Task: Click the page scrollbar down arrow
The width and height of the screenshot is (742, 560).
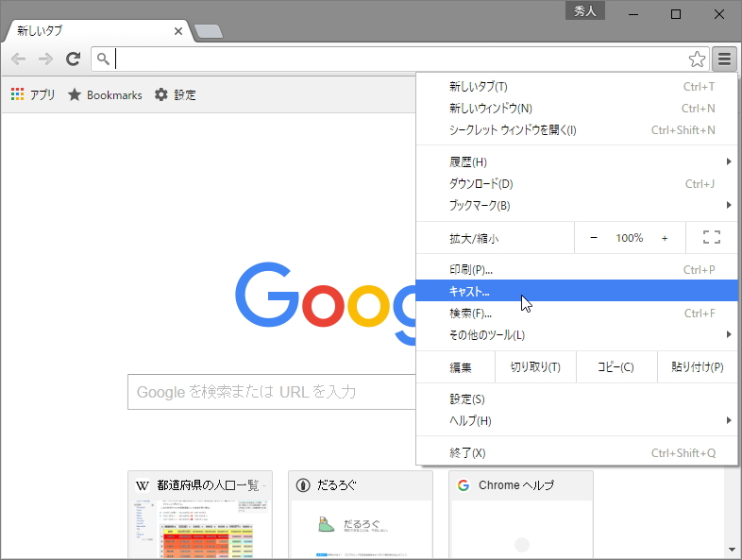Action: point(733,550)
